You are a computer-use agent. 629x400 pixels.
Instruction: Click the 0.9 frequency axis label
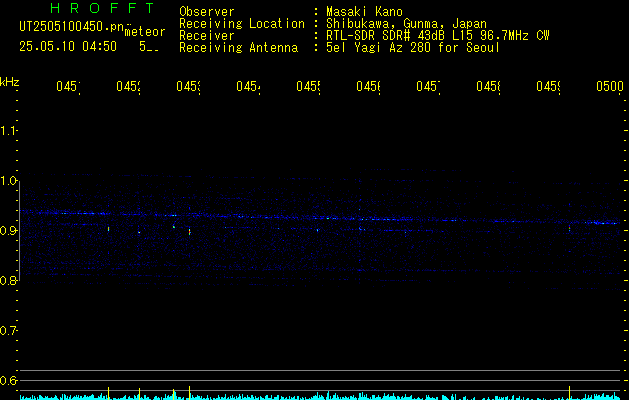pyautogui.click(x=8, y=230)
